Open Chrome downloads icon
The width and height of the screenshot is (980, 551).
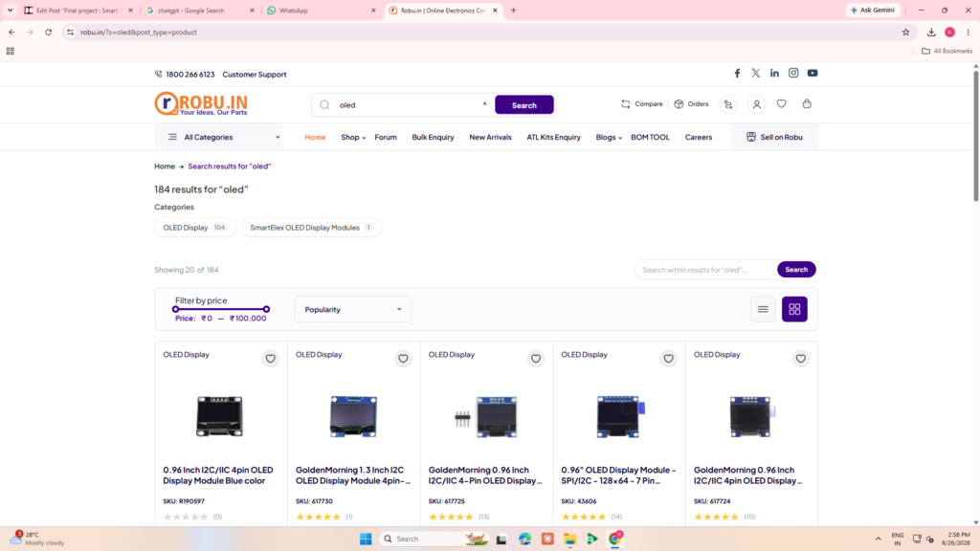click(931, 33)
